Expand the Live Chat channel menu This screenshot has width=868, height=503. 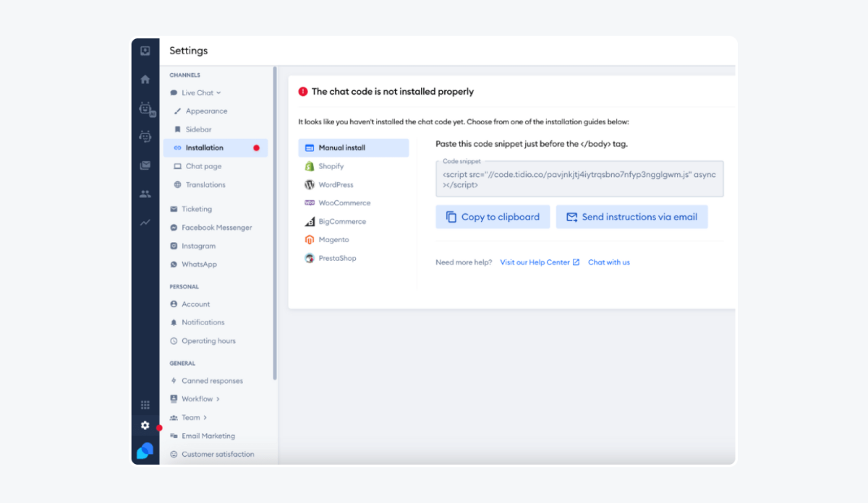tap(200, 93)
